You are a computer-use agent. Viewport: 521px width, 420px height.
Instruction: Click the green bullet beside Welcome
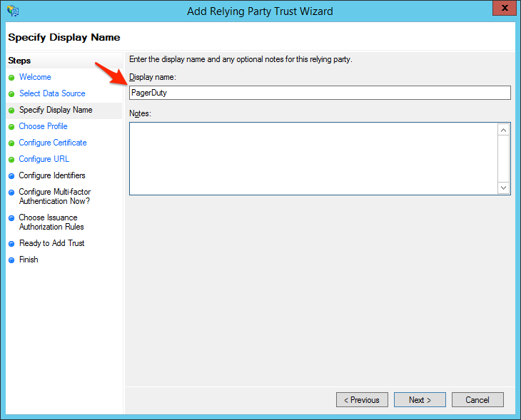tap(11, 77)
